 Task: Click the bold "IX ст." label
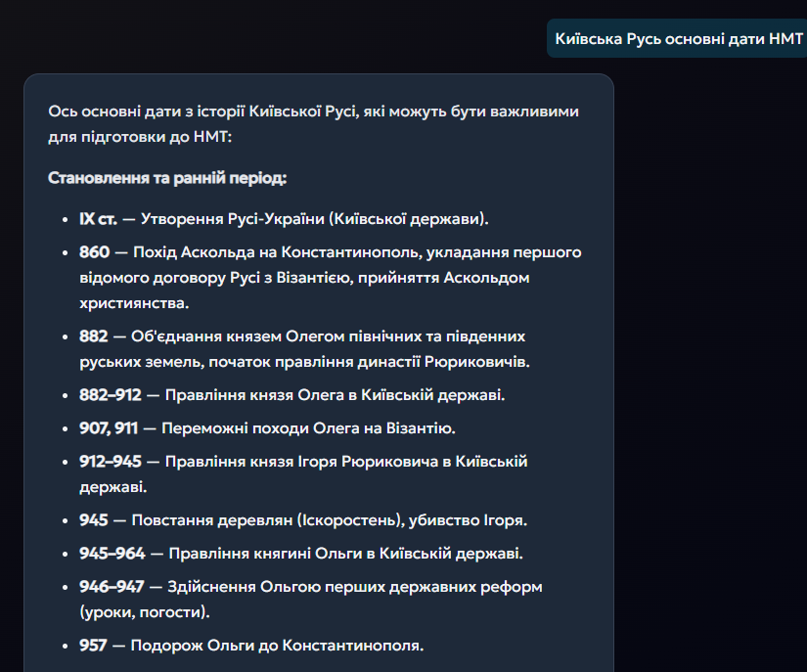tap(99, 218)
